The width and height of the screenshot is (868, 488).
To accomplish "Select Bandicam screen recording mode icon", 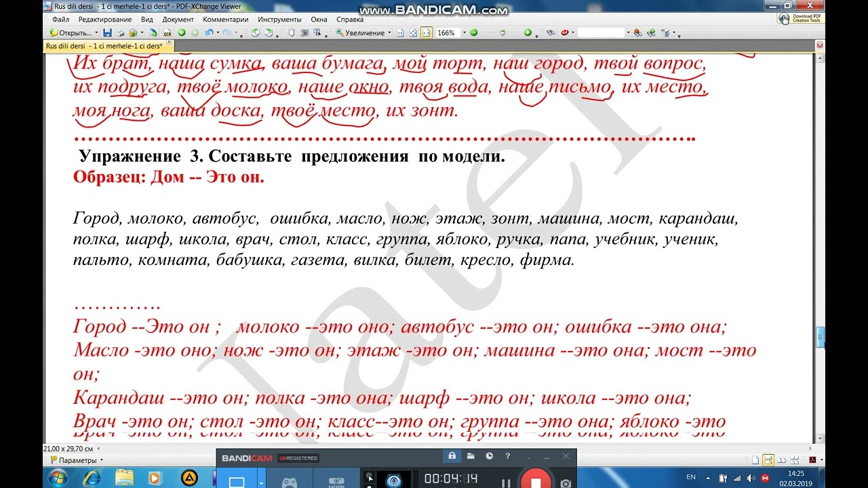I will [237, 482].
